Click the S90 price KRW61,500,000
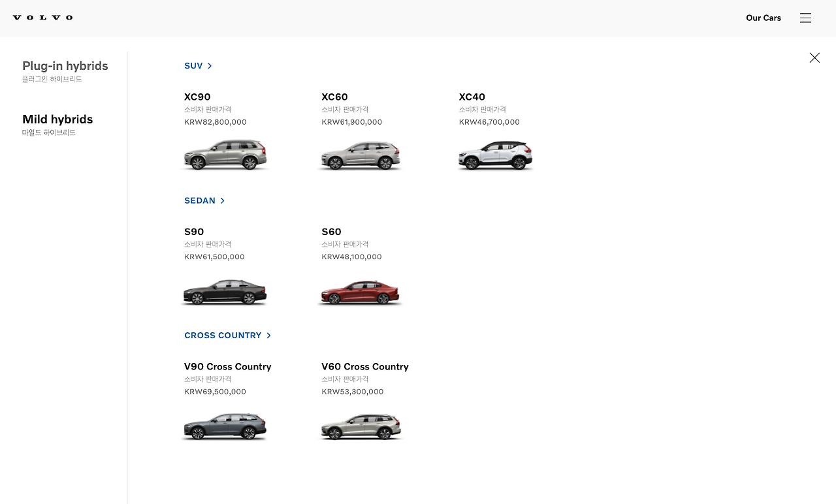This screenshot has width=836, height=504. (x=214, y=257)
